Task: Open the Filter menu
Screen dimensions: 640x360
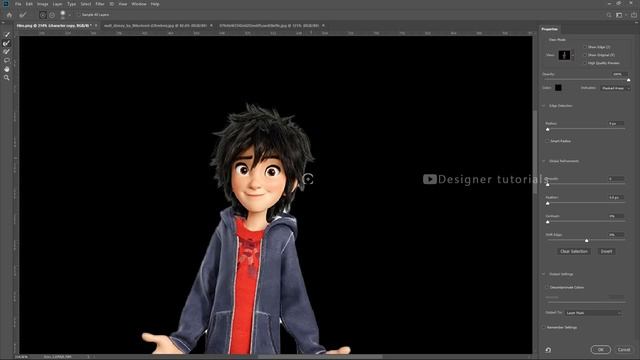Action: (100, 4)
